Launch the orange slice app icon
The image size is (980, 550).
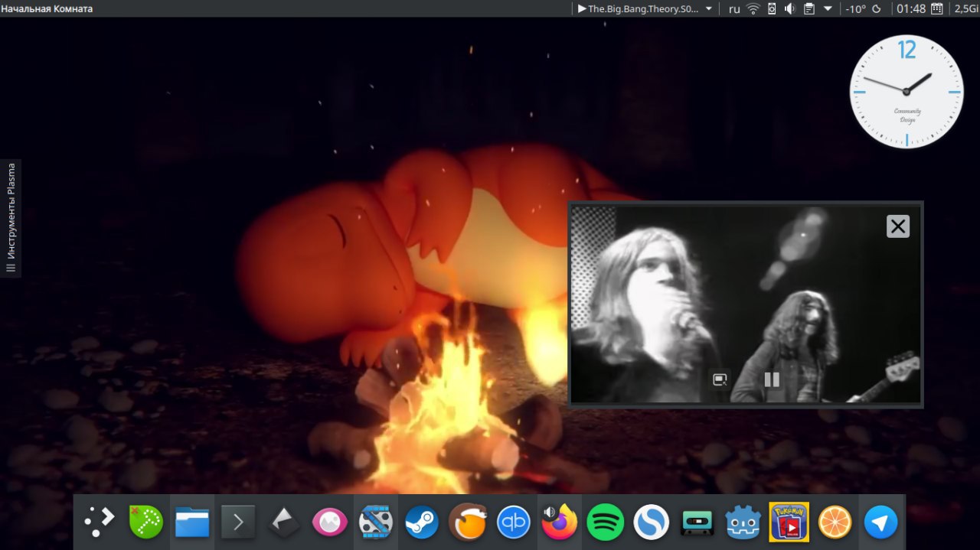835,522
